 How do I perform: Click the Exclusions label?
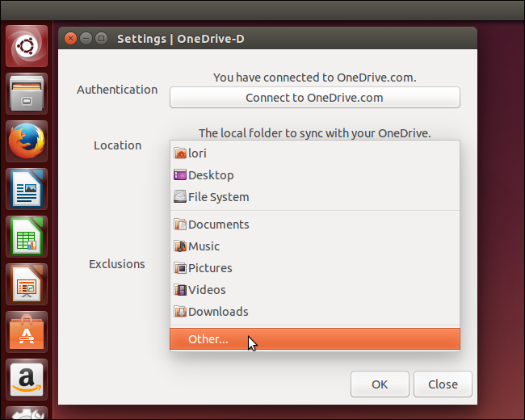click(x=117, y=264)
